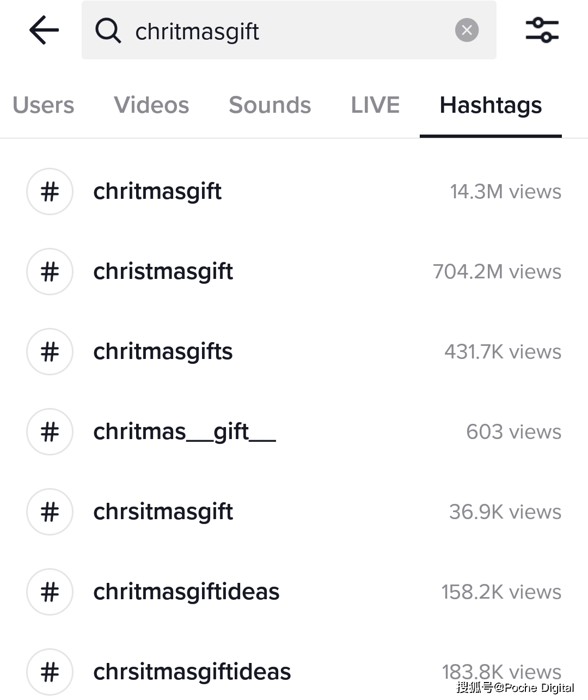This screenshot has width=588, height=700.
Task: Open the chrsitmasgiftideas hashtag result
Action: [x=192, y=672]
